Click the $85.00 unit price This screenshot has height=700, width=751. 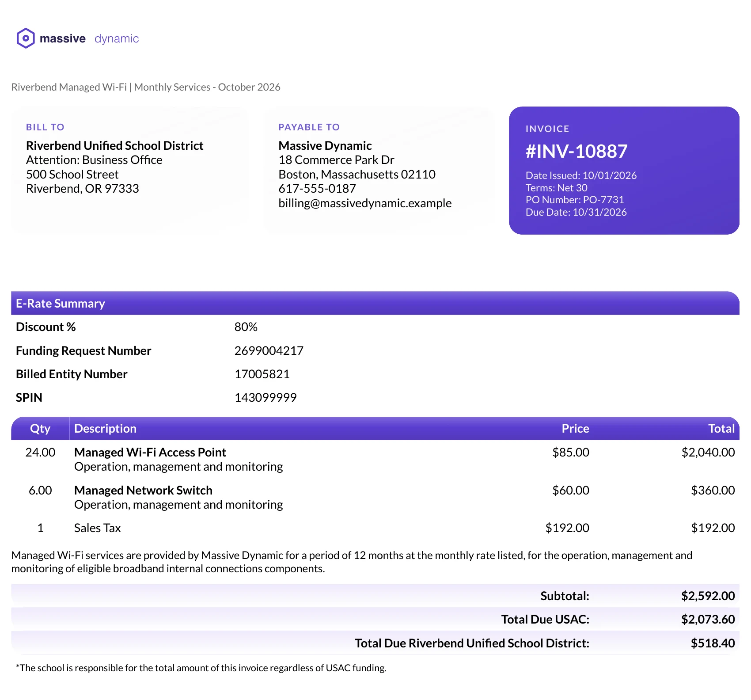point(571,452)
